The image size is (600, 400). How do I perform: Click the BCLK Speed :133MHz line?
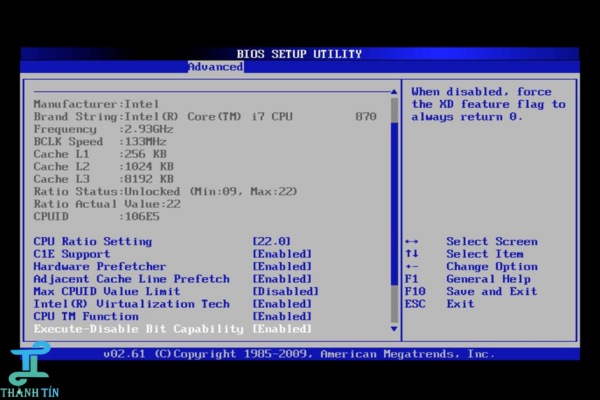[100, 142]
